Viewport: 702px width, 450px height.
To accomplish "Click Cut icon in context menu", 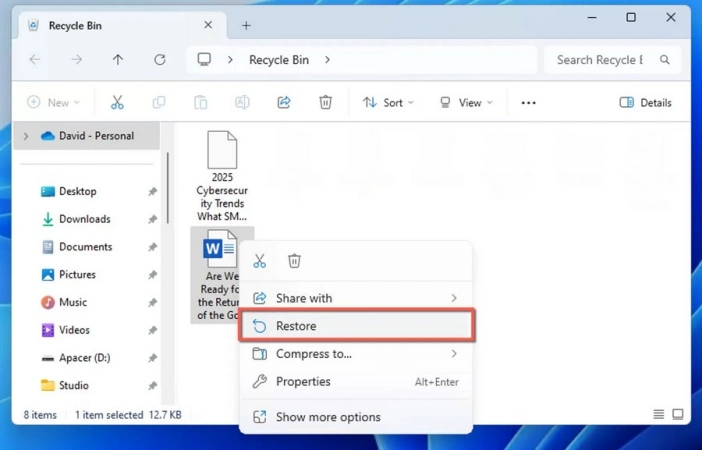I will click(260, 261).
